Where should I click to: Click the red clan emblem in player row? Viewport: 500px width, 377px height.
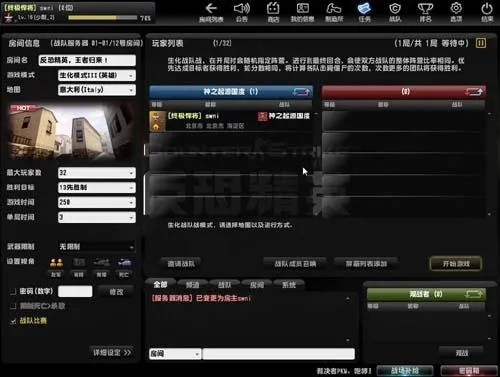[262, 116]
